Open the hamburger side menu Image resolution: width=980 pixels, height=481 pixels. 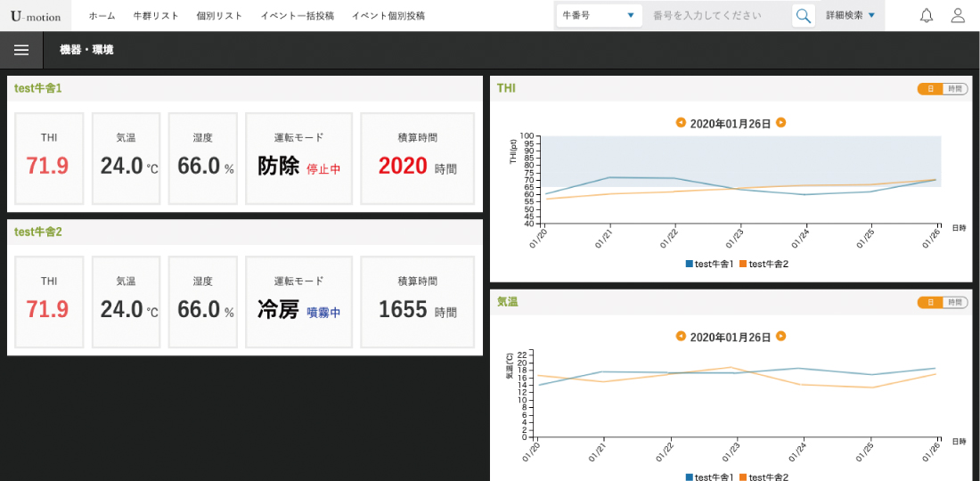pyautogui.click(x=21, y=51)
